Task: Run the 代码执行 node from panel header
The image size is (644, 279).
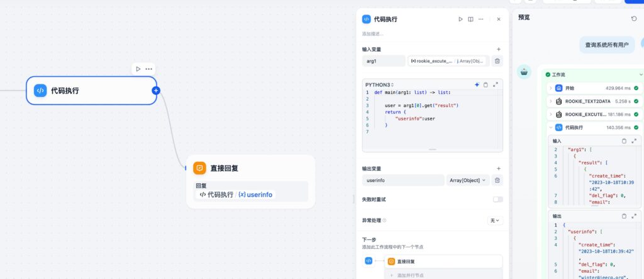Action: point(460,20)
